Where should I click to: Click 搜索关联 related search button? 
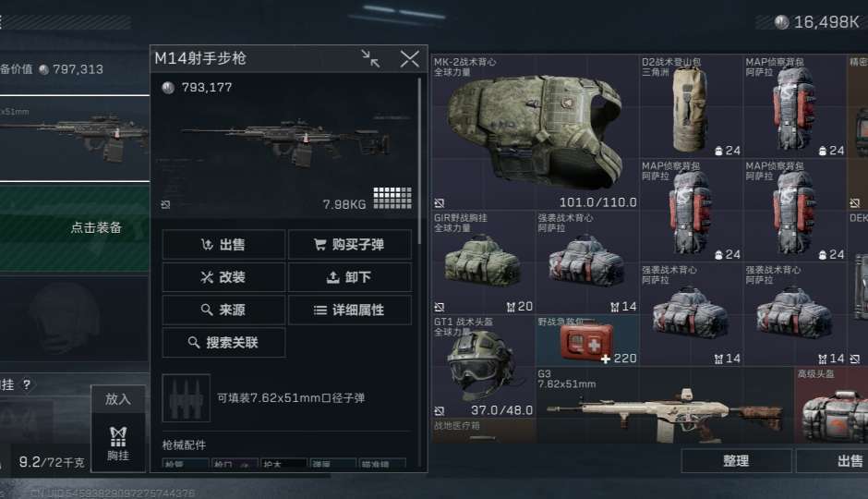pos(223,342)
